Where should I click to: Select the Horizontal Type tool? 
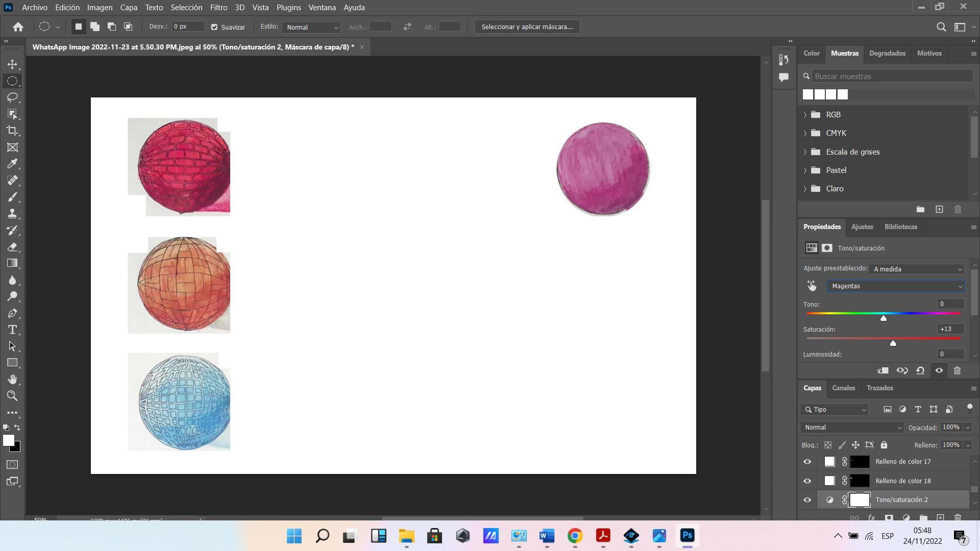[x=12, y=330]
